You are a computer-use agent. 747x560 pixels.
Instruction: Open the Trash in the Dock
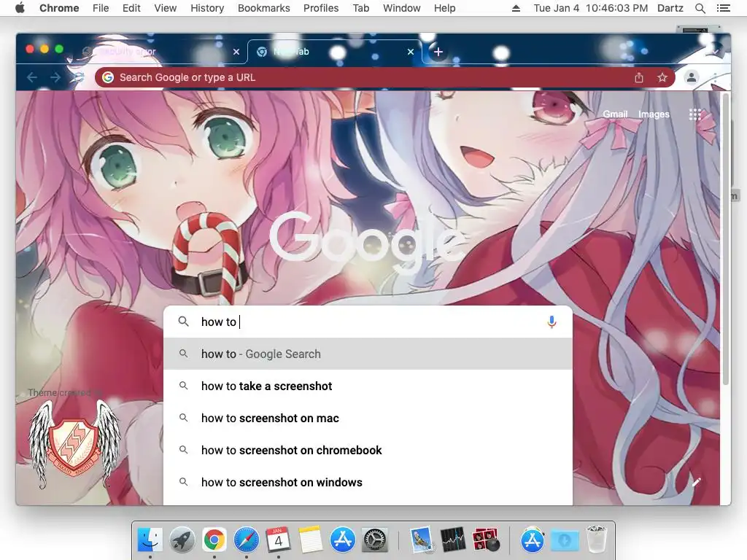(596, 539)
